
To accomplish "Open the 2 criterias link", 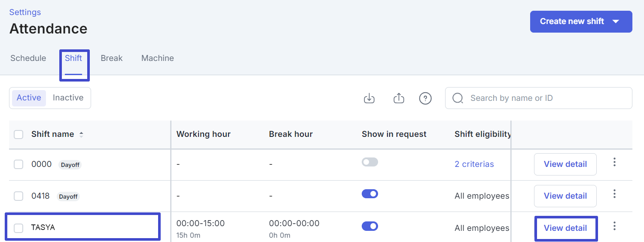I will (x=474, y=164).
